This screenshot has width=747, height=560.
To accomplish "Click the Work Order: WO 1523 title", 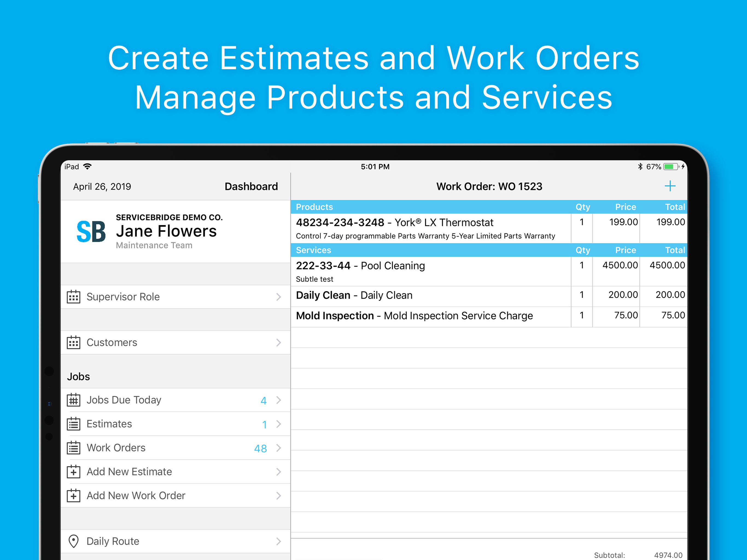I will tap(489, 186).
